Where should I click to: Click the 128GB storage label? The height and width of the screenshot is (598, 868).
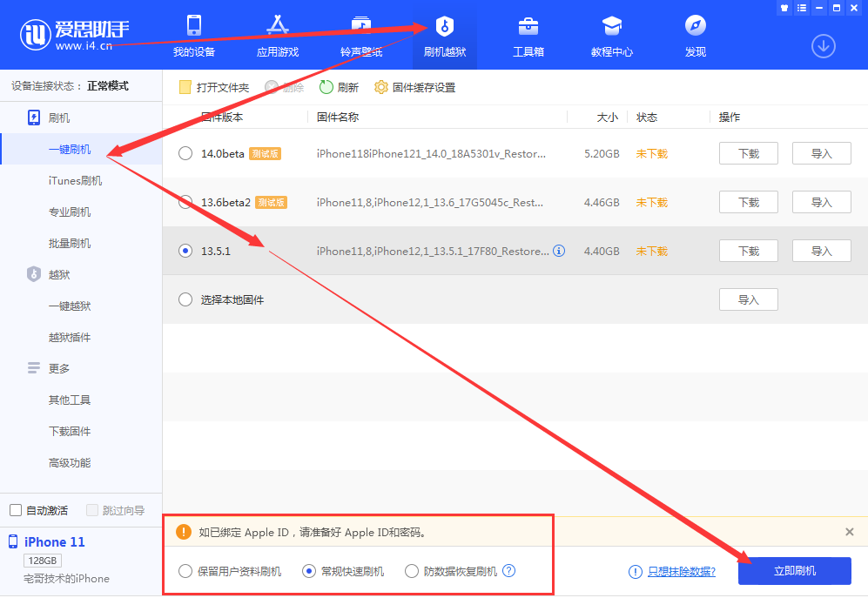pyautogui.click(x=43, y=561)
